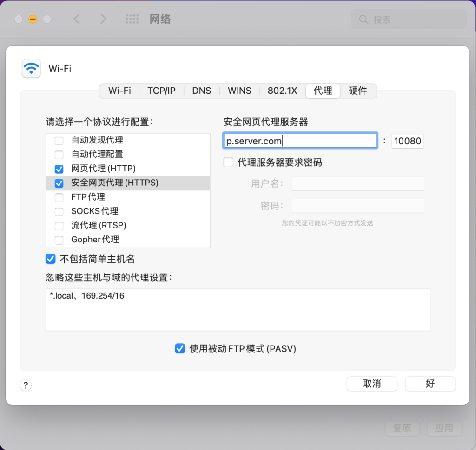476x450 pixels.
Task: Uncheck 网页代理 (HTTP) checkbox
Action: pos(59,169)
